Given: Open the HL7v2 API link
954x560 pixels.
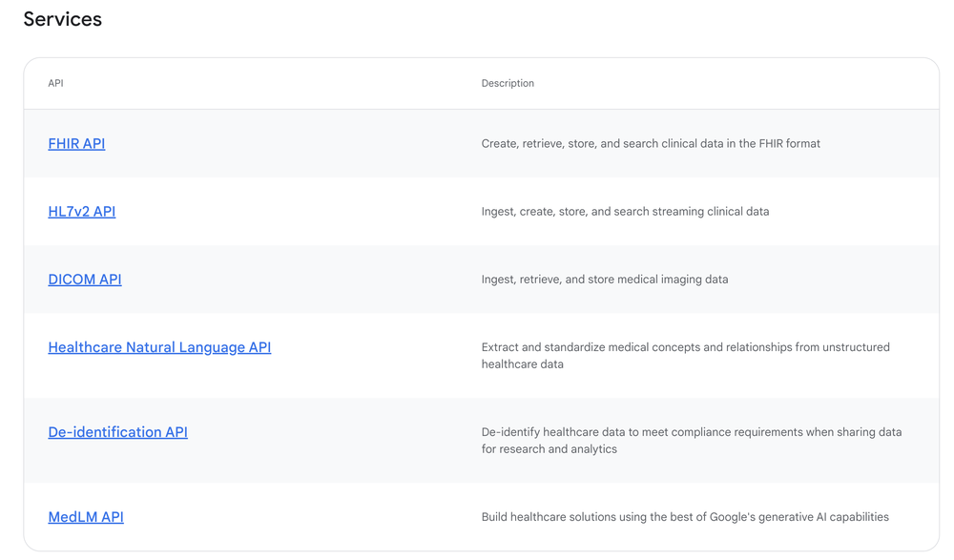Looking at the screenshot, I should point(81,212).
